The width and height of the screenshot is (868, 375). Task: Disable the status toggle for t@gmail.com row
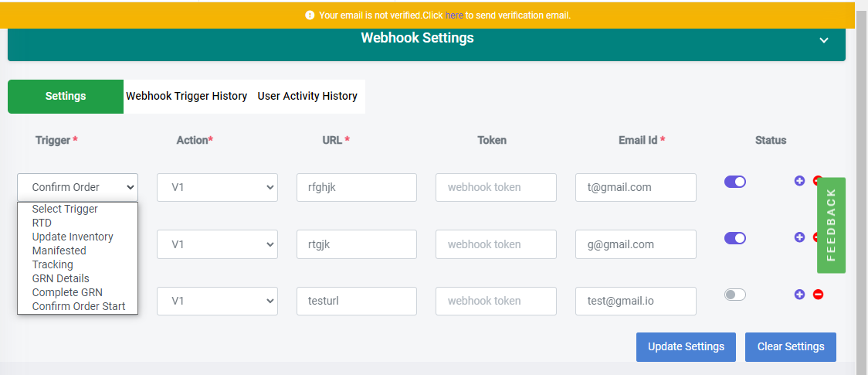click(x=734, y=182)
